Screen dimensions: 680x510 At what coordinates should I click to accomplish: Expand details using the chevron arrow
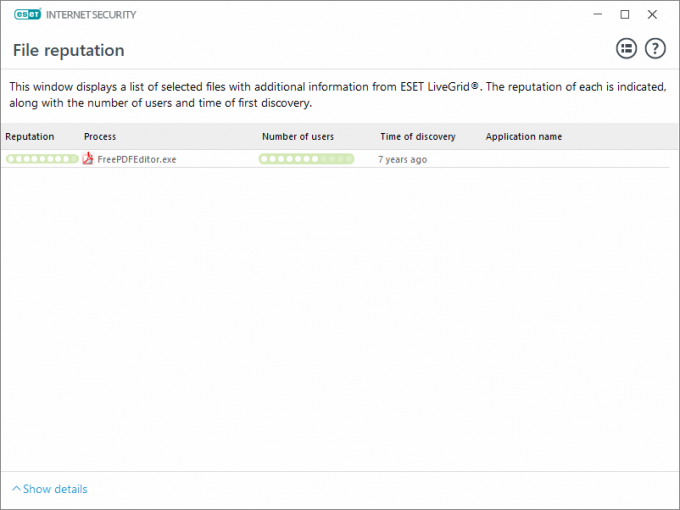(16, 489)
